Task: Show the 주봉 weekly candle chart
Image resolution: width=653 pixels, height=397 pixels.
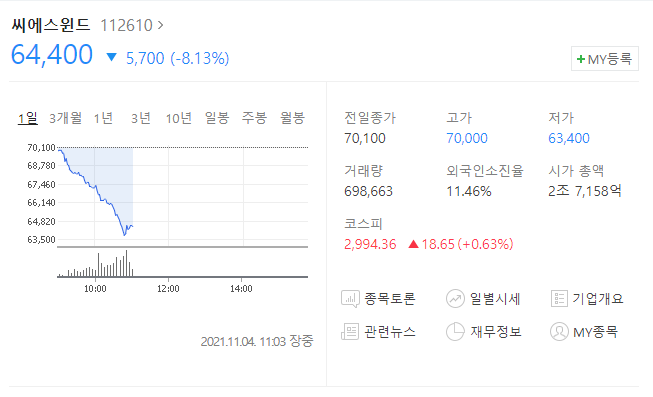Action: [254, 118]
